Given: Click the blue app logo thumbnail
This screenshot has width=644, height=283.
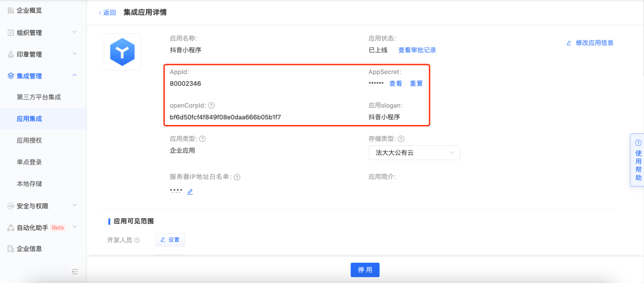Looking at the screenshot, I should 122,52.
